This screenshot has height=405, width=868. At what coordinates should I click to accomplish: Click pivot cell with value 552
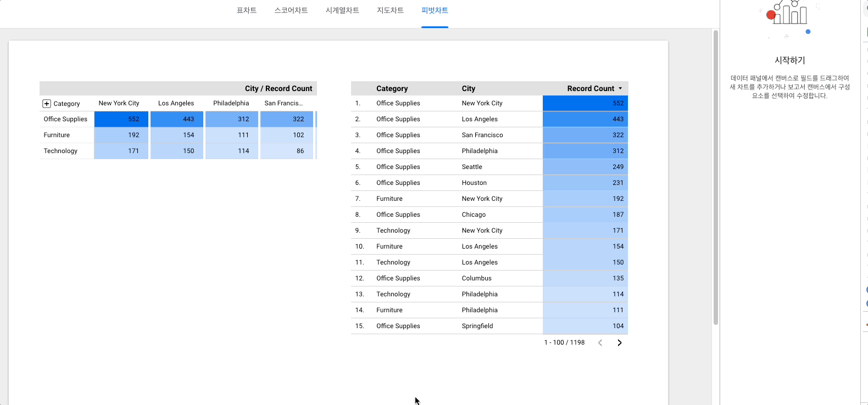(121, 119)
